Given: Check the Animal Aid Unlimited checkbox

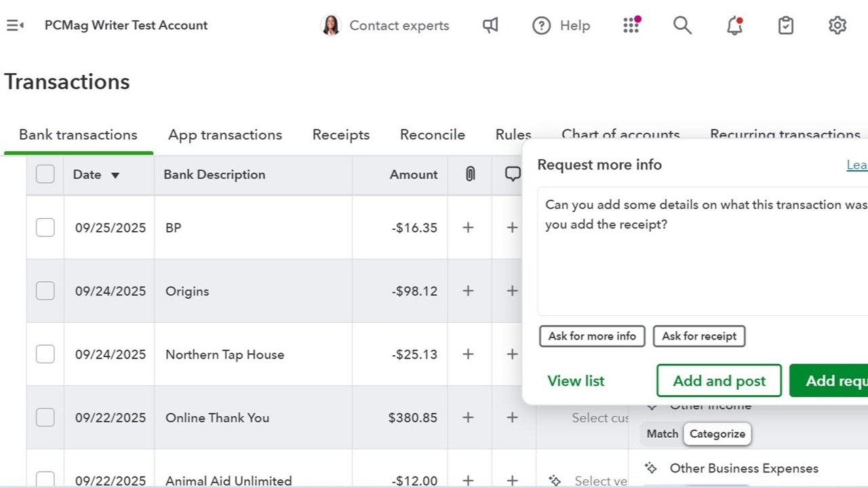Looking at the screenshot, I should [x=45, y=480].
